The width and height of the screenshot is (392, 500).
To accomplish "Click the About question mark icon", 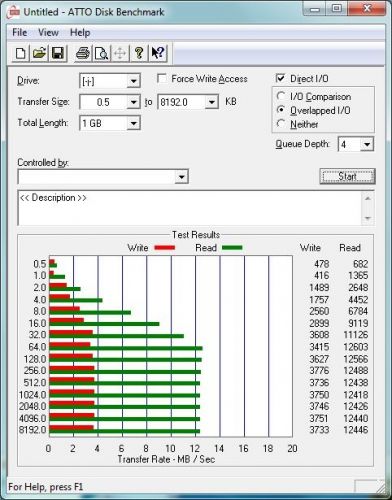I will [x=139, y=53].
